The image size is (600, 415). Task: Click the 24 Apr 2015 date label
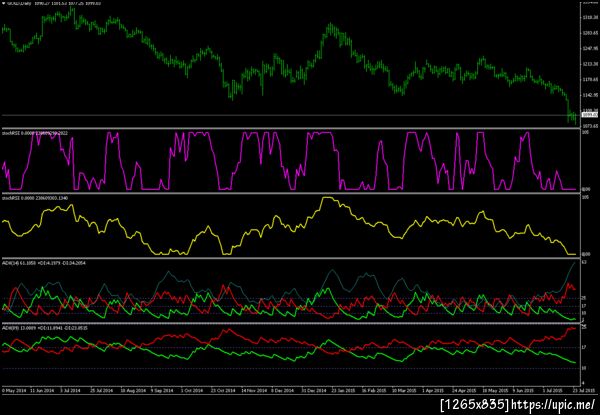464,391
